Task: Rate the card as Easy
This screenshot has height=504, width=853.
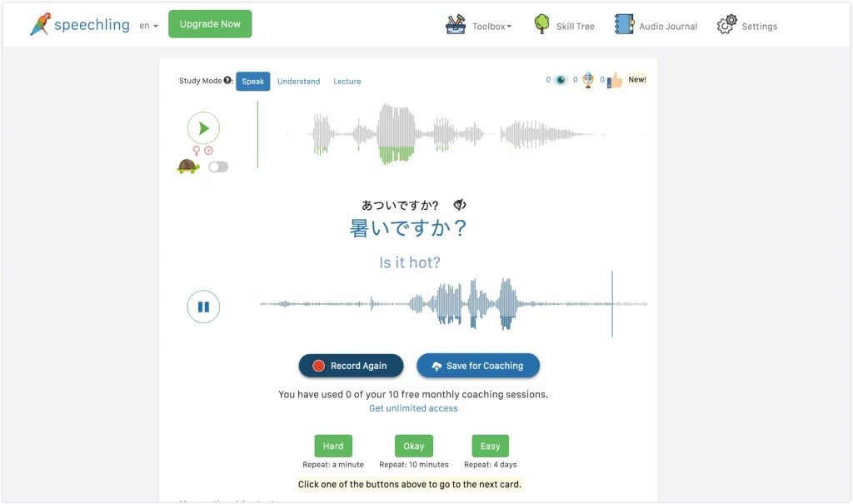Action: tap(490, 446)
